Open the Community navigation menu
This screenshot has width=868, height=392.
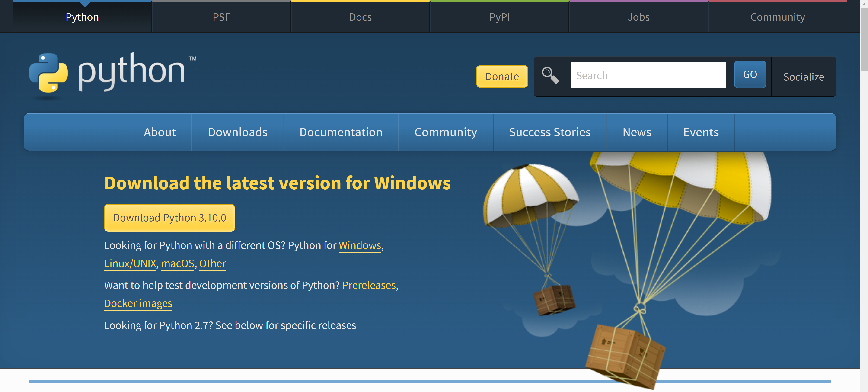pyautogui.click(x=446, y=132)
